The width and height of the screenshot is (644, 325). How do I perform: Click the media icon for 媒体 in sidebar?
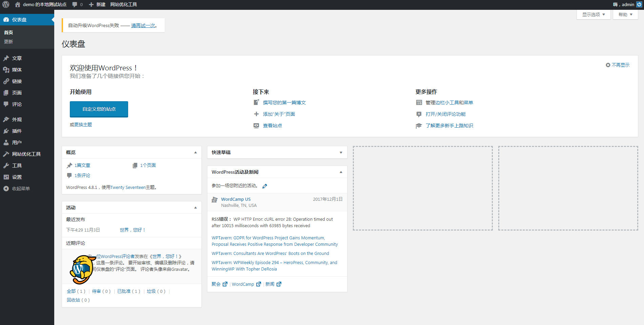pyautogui.click(x=6, y=70)
